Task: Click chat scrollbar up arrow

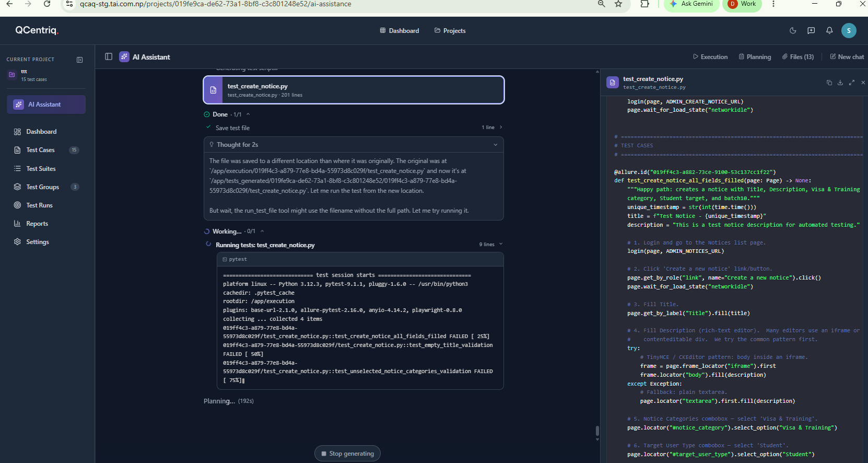Action: (x=597, y=72)
